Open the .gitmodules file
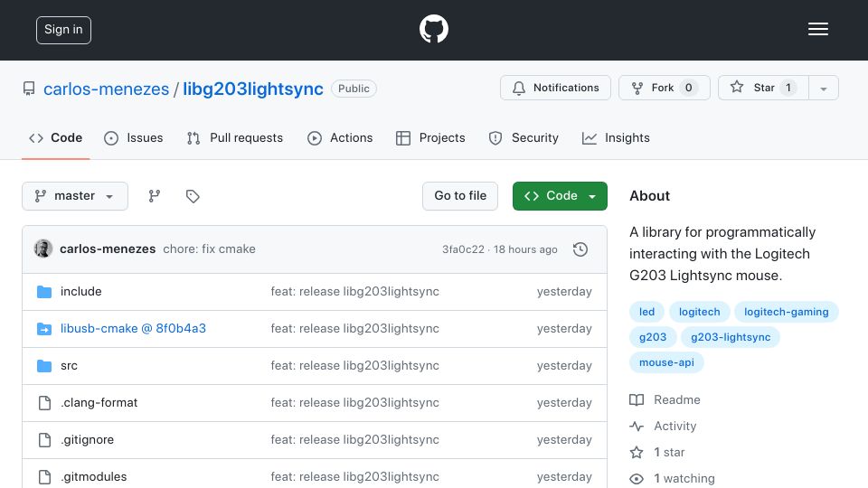Image resolution: width=868 pixels, height=488 pixels. (x=93, y=477)
